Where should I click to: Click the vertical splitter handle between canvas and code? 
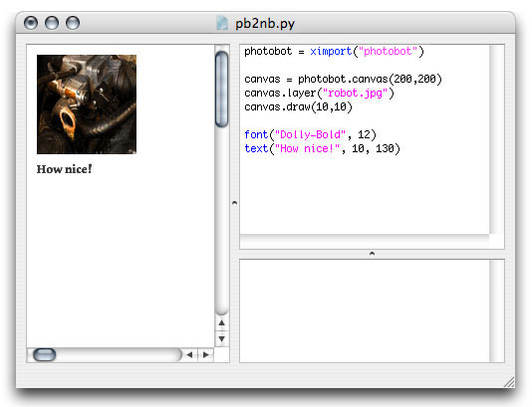(234, 203)
